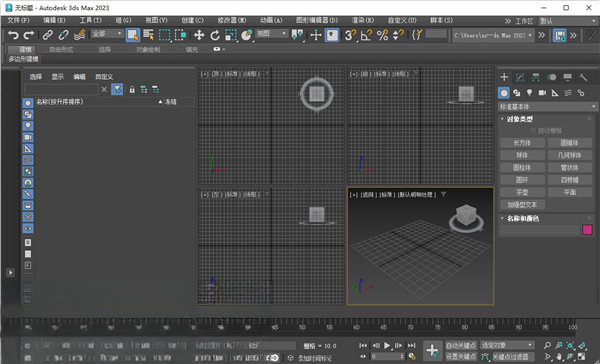Switch to the Hierarchy panel tab
This screenshot has height=364, width=600.
[x=536, y=77]
